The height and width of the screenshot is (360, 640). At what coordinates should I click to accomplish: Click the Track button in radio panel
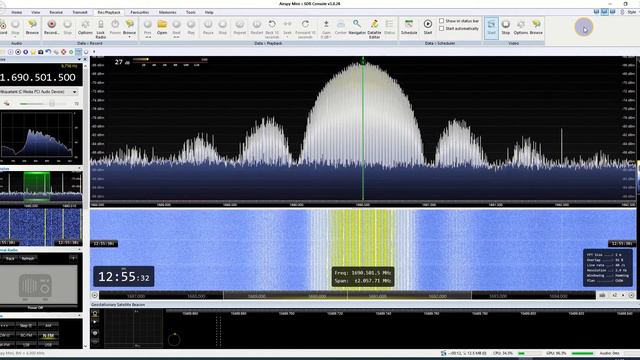click(10, 258)
